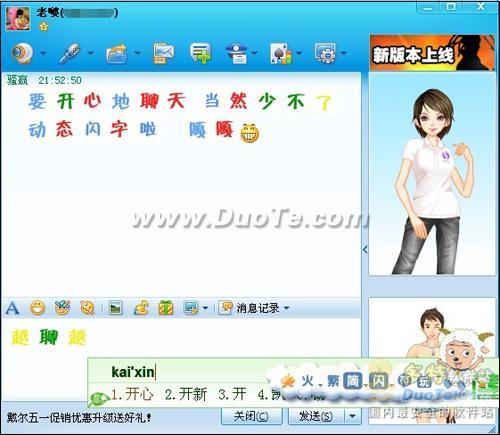
Task: Click the 戴尔五一促销 advertisement link
Action: 79,417
